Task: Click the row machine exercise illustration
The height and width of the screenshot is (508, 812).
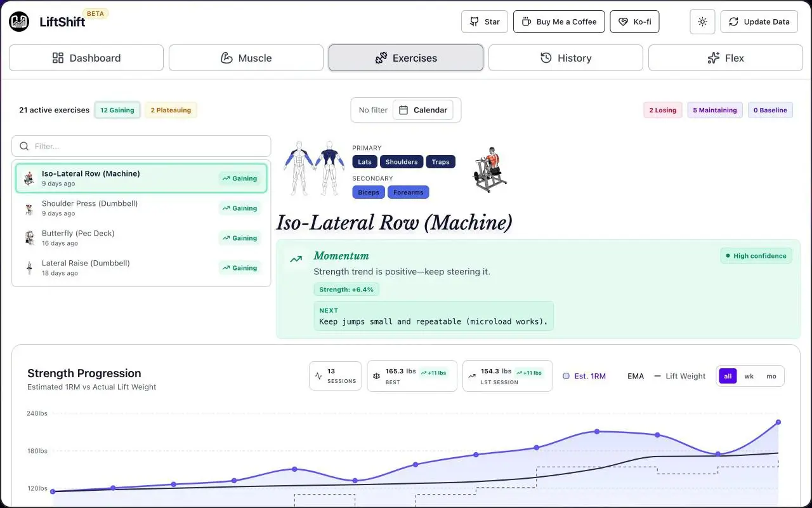Action: 491,170
